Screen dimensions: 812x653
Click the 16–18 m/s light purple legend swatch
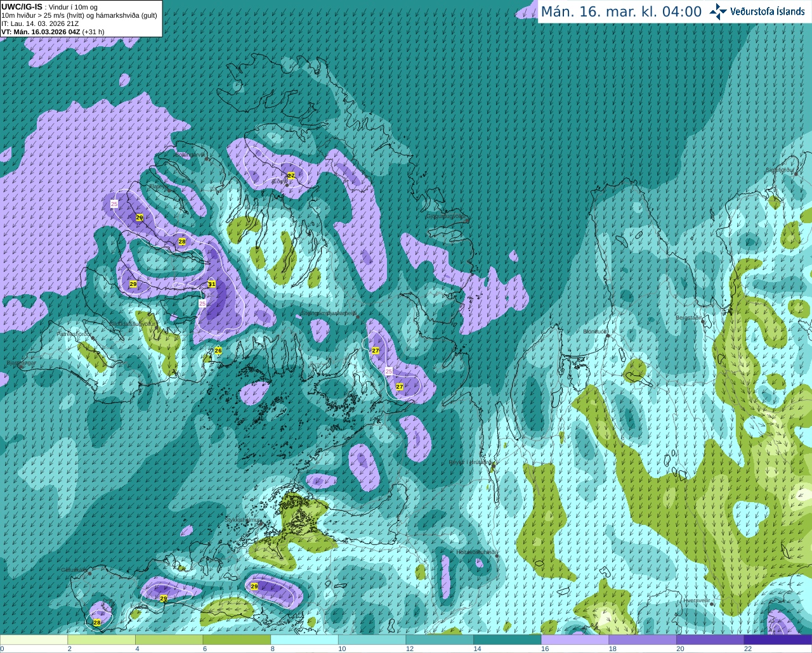click(575, 640)
